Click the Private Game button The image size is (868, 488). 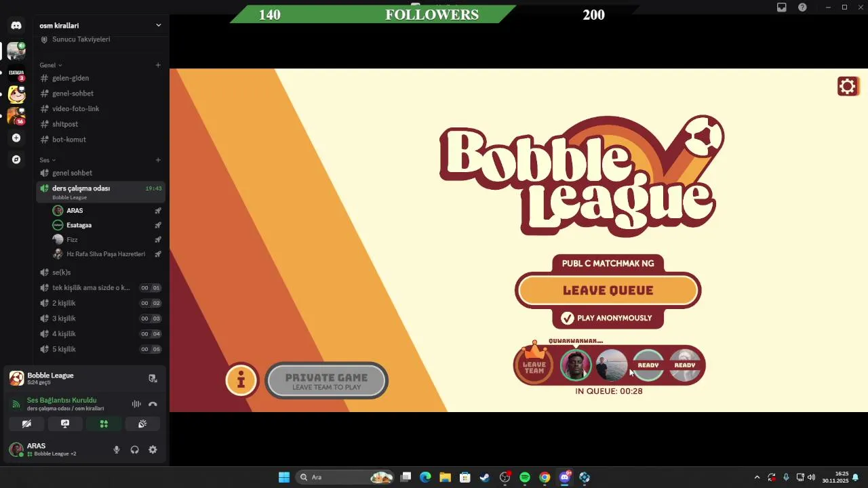tap(327, 381)
